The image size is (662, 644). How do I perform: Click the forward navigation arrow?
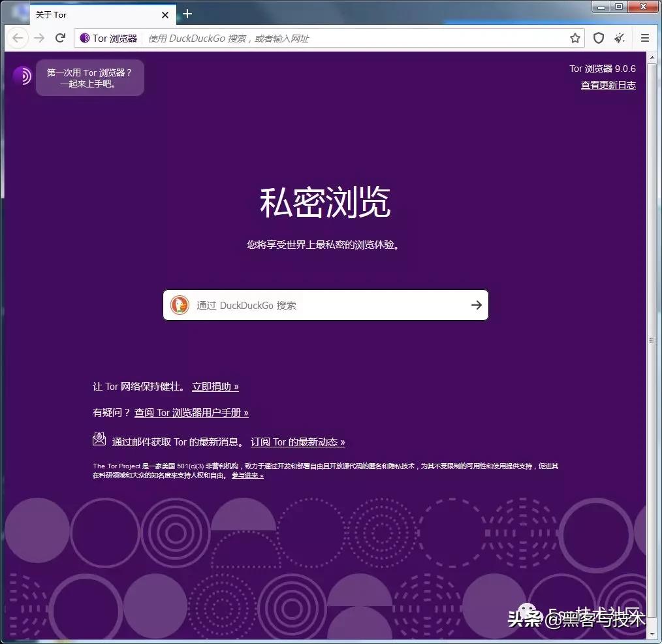39,38
